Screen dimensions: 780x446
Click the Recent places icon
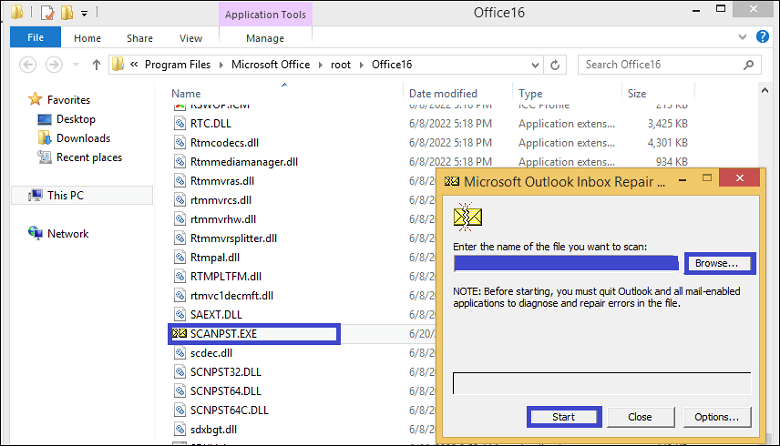click(44, 157)
